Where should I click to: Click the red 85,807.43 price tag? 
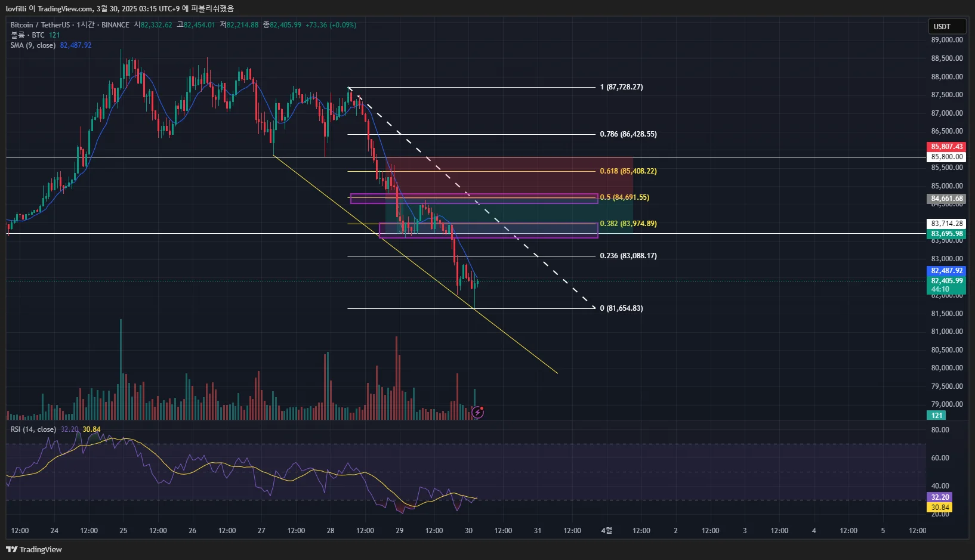(946, 147)
